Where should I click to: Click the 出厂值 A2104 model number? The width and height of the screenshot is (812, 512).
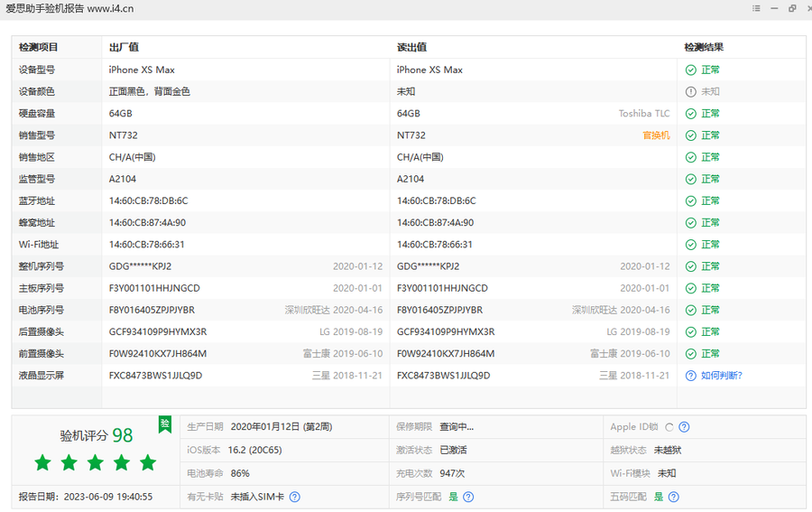(122, 179)
